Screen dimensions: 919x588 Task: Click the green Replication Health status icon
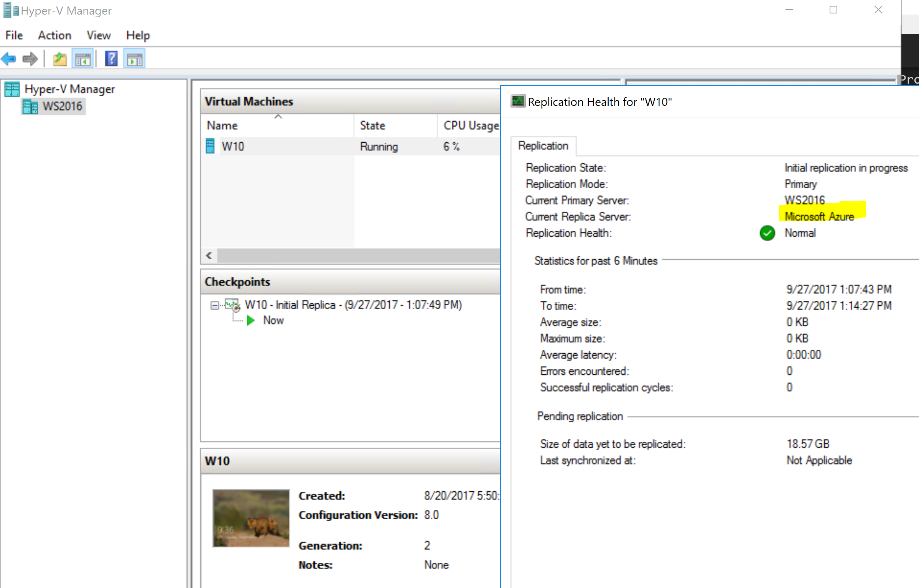(767, 233)
